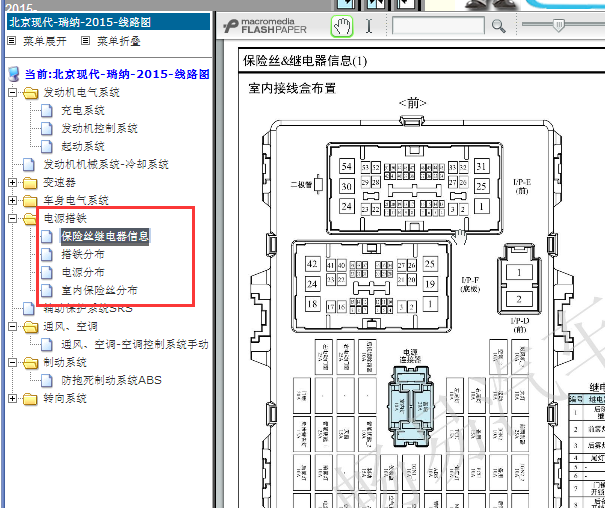Click the 发动机控制系统 document icon
This screenshot has height=508, width=605.
47,128
